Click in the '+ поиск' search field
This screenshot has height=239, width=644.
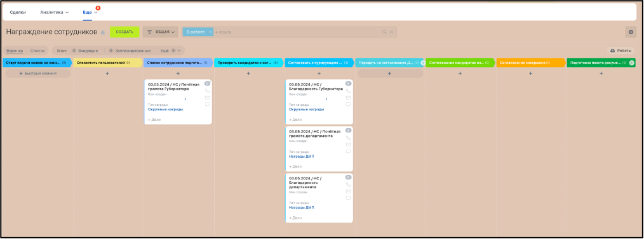pos(297,32)
